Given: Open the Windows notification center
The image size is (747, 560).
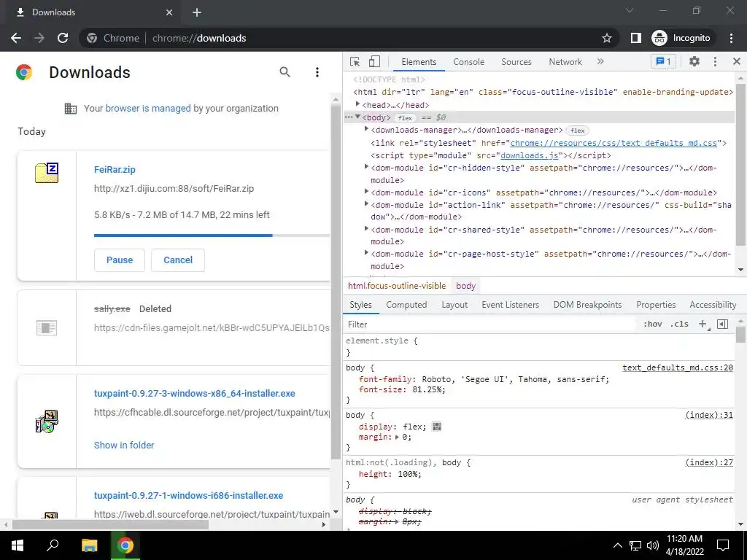Looking at the screenshot, I should (723, 545).
